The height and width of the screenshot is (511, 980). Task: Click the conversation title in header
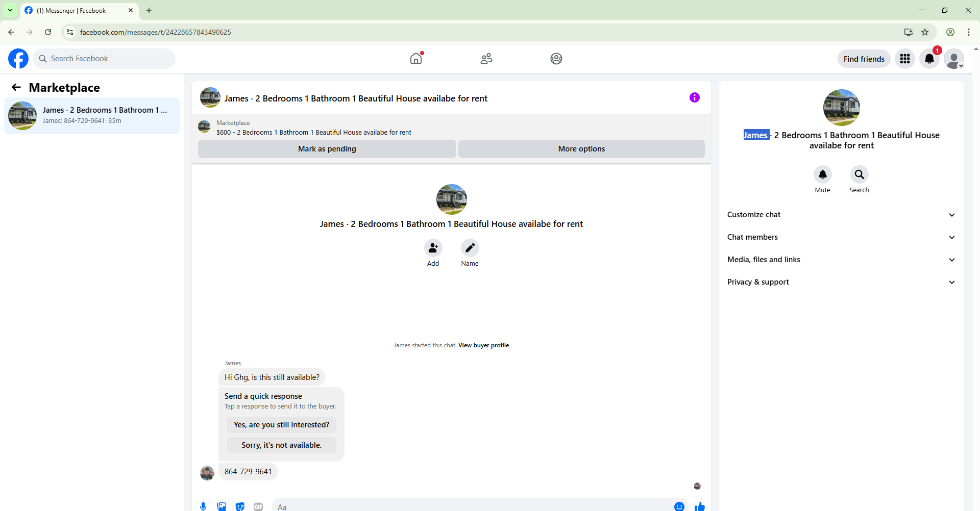tap(356, 98)
